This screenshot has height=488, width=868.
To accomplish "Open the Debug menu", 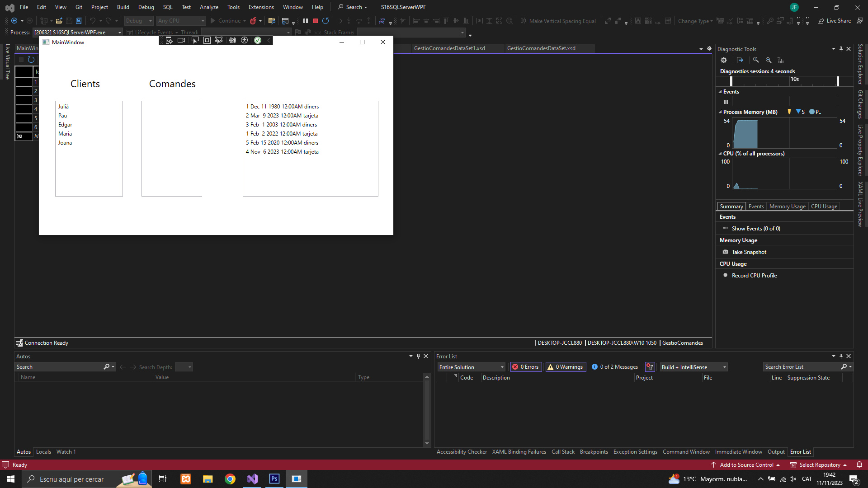I will click(146, 7).
